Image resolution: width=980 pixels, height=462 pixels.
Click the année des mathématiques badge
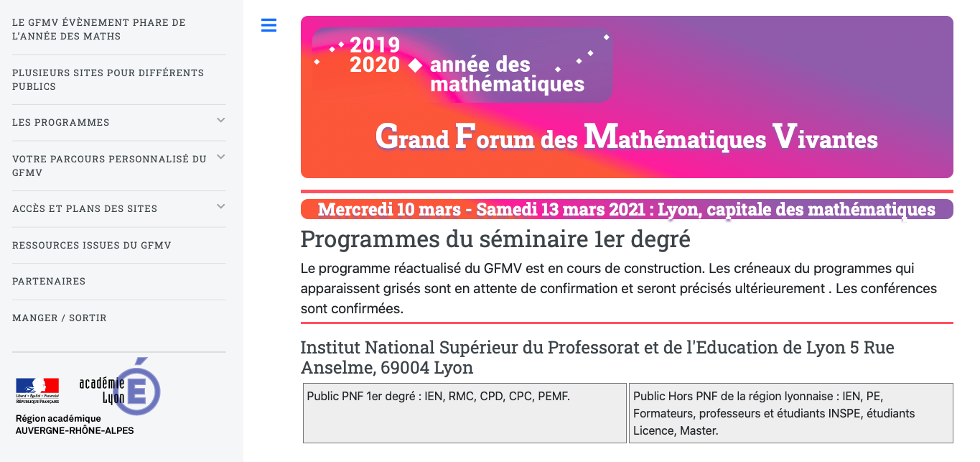coord(462,65)
